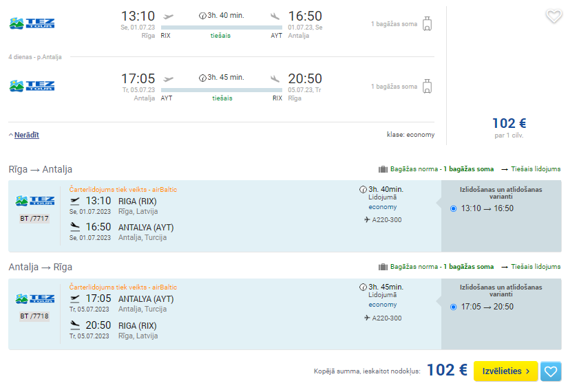568x392 pixels.
Task: Click the caret arrow beside Nerādīt
Action: point(11,135)
